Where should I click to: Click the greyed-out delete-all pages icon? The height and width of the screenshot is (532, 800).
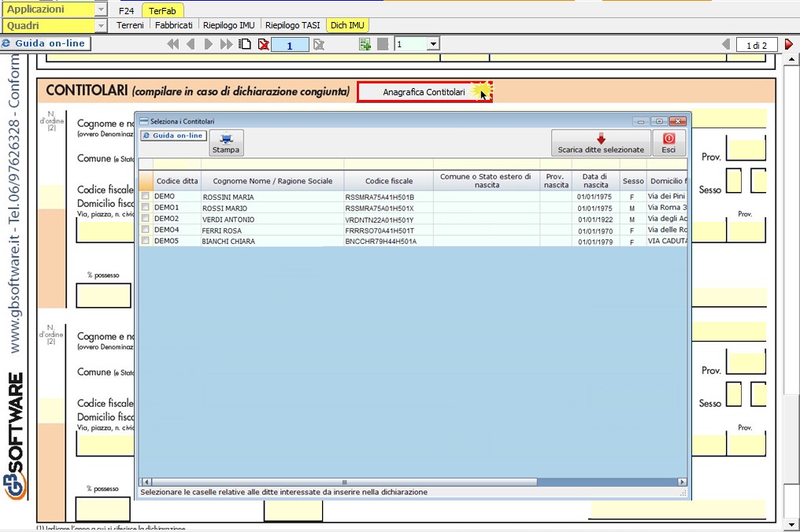tap(319, 44)
